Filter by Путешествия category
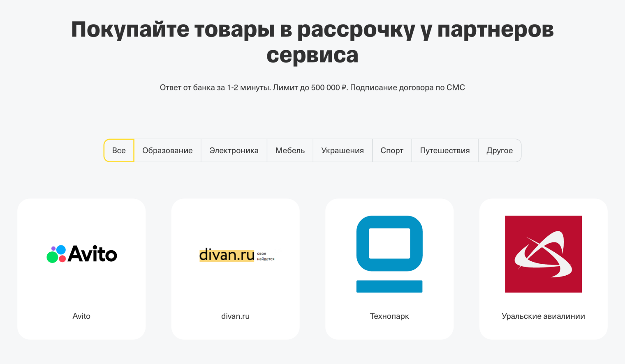The height and width of the screenshot is (364, 625). [x=445, y=150]
